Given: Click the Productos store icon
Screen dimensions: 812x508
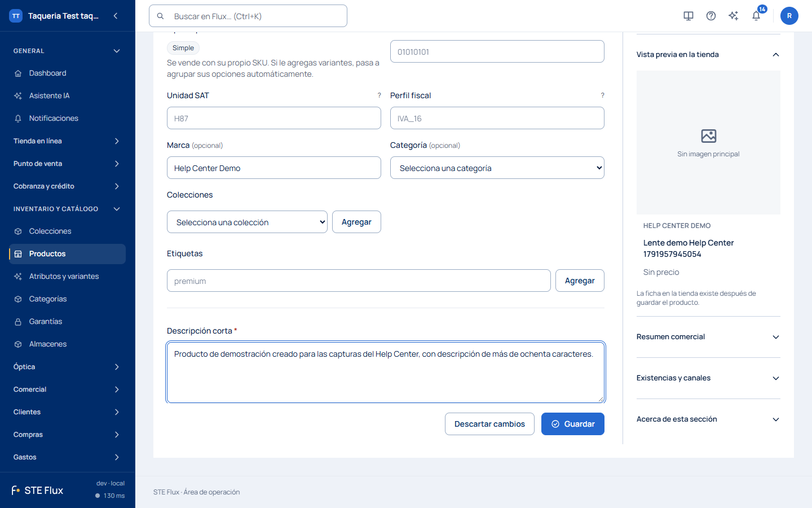Looking at the screenshot, I should coord(18,254).
